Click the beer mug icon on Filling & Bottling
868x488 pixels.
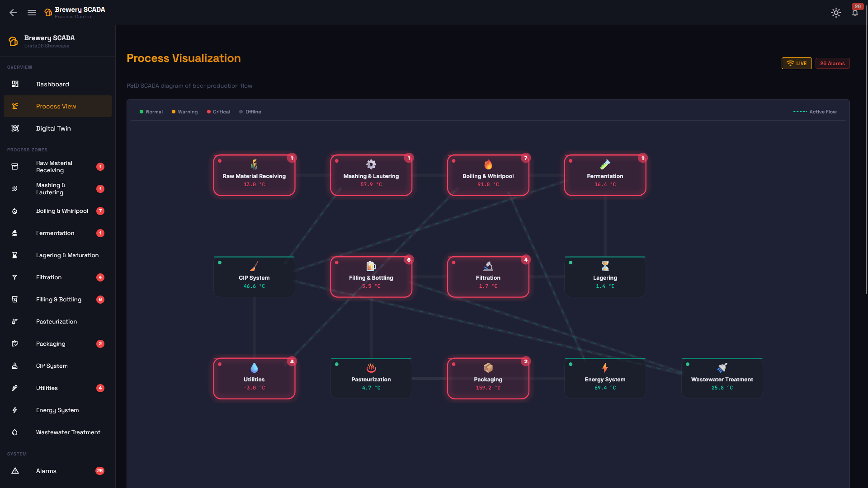point(371,266)
